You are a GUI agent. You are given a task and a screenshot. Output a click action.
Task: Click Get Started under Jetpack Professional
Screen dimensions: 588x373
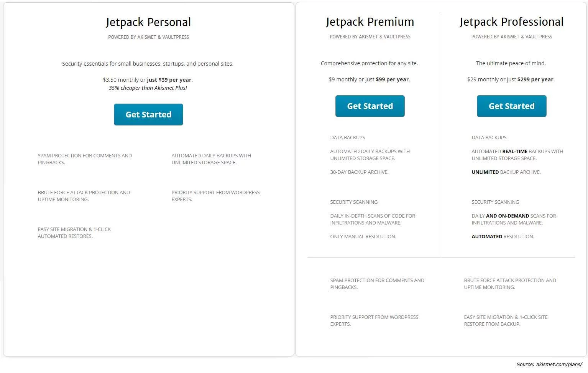(511, 106)
